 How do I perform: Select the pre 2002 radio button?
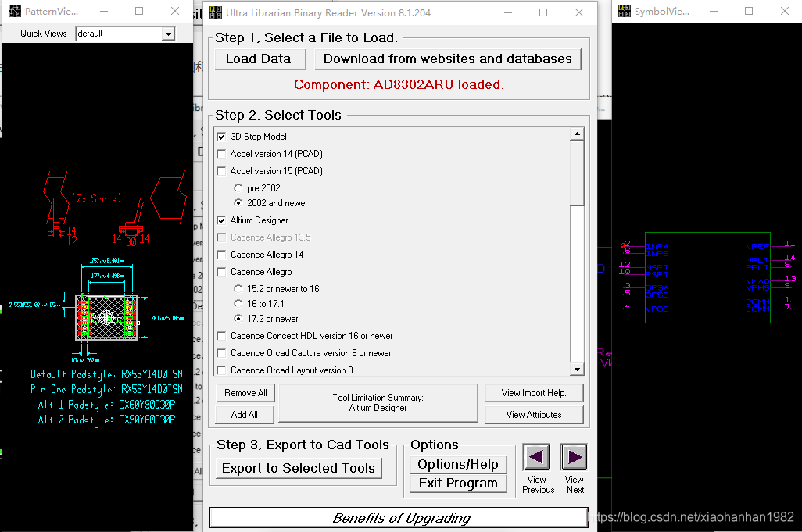click(x=237, y=187)
